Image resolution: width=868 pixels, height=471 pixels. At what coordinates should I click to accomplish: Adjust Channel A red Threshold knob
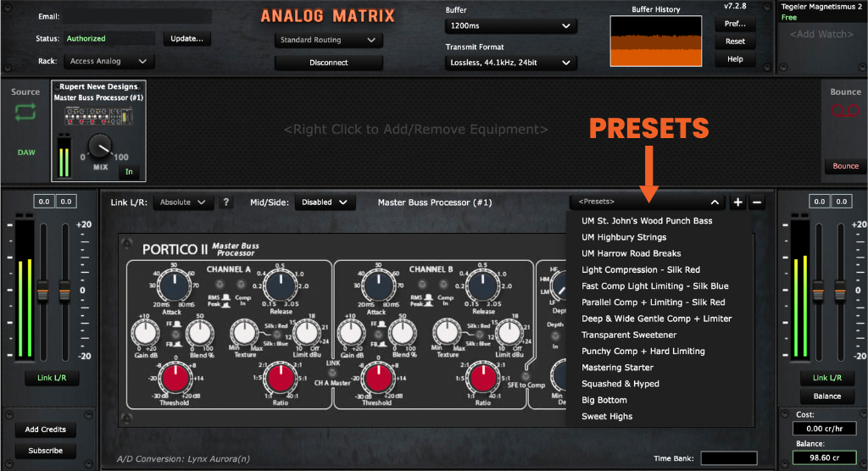pos(175,379)
